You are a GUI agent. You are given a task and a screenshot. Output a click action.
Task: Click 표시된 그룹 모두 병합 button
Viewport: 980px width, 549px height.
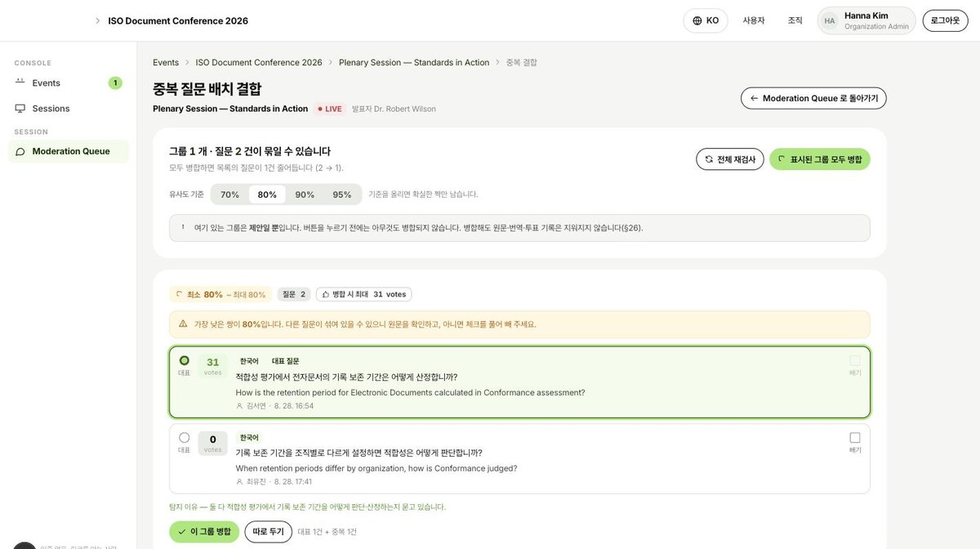tap(820, 159)
